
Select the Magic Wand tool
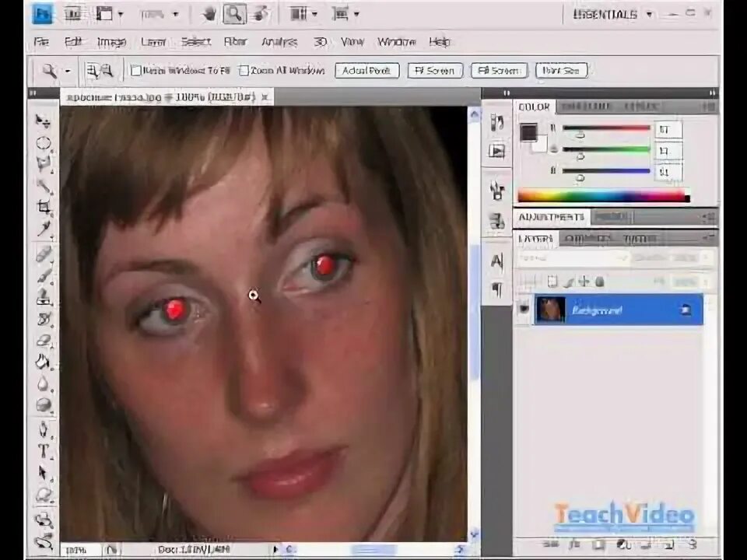click(44, 186)
